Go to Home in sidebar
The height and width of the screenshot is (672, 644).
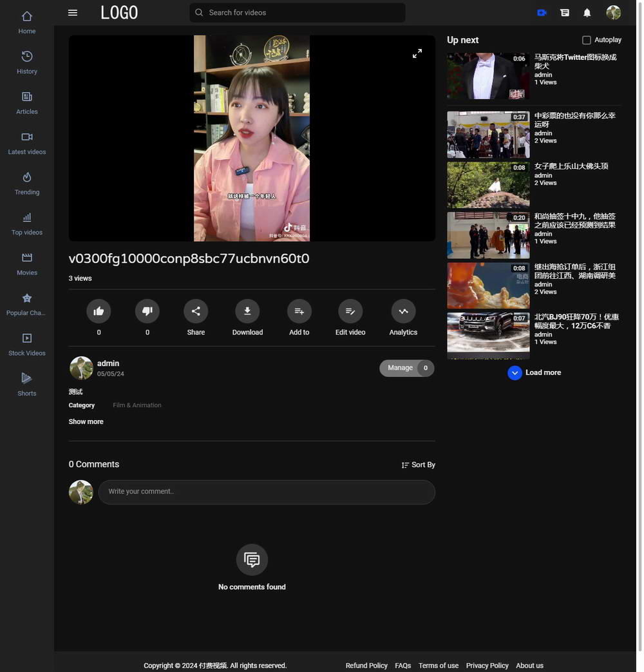(27, 23)
